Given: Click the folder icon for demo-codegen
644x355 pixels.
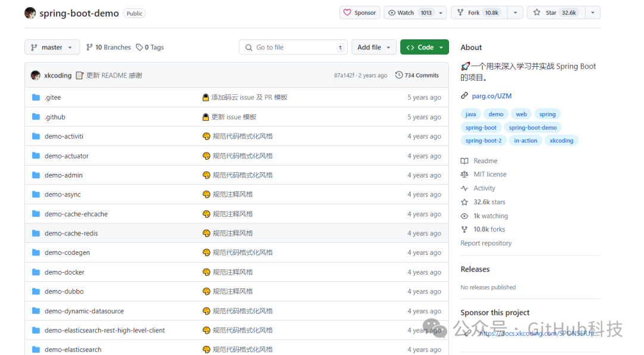Looking at the screenshot, I should coord(36,253).
